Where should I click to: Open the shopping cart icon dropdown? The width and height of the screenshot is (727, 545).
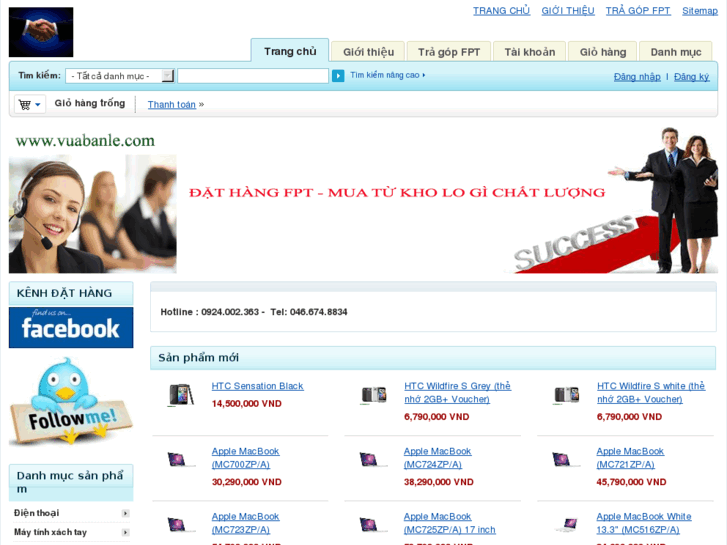click(30, 104)
